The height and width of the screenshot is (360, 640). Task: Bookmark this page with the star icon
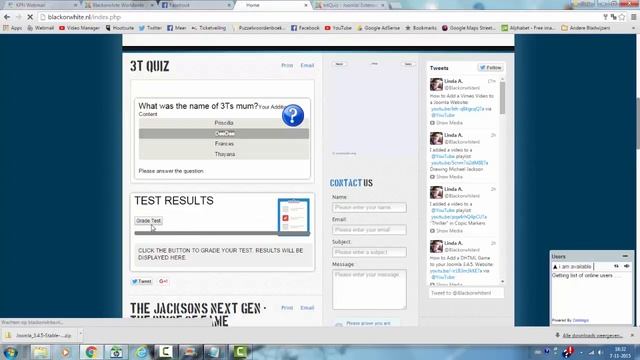[x=622, y=17]
